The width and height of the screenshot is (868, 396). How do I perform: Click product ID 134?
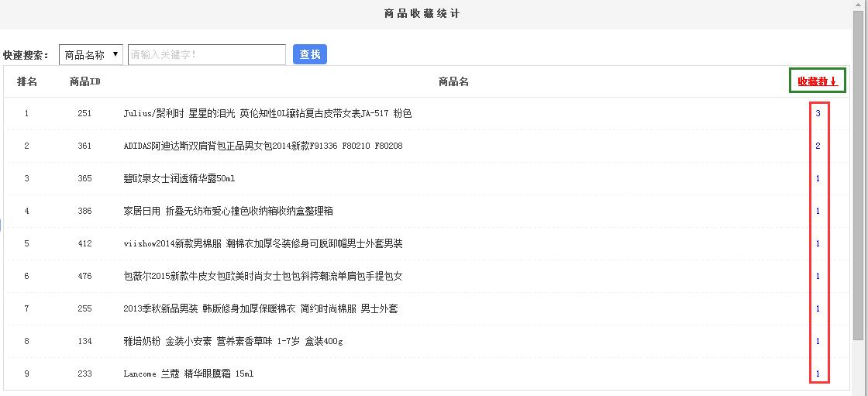pyautogui.click(x=84, y=341)
